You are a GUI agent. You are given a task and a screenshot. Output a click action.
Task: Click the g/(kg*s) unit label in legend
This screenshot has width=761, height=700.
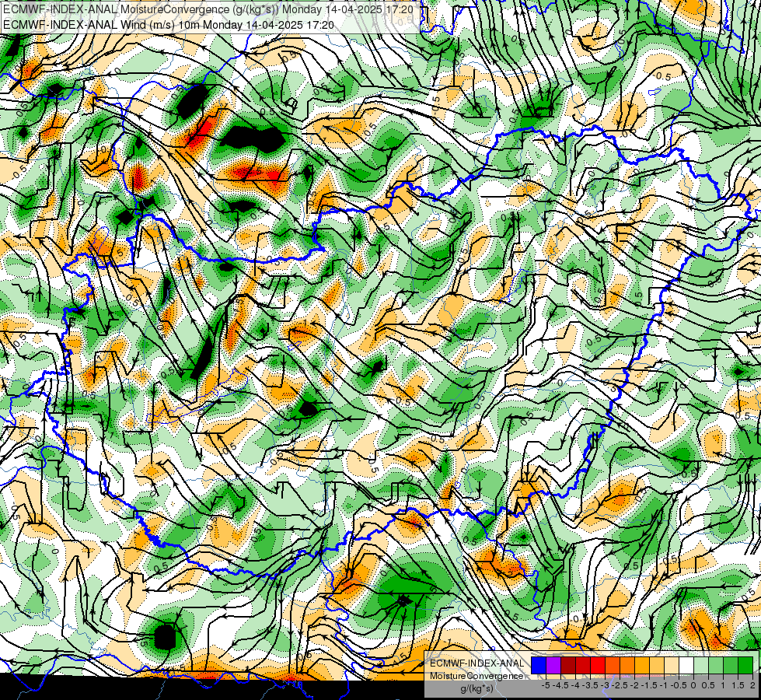[477, 689]
